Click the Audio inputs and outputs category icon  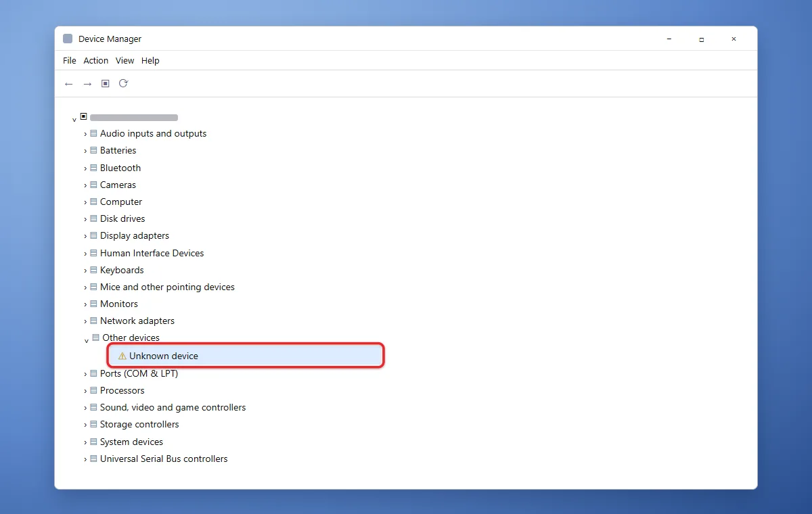94,134
